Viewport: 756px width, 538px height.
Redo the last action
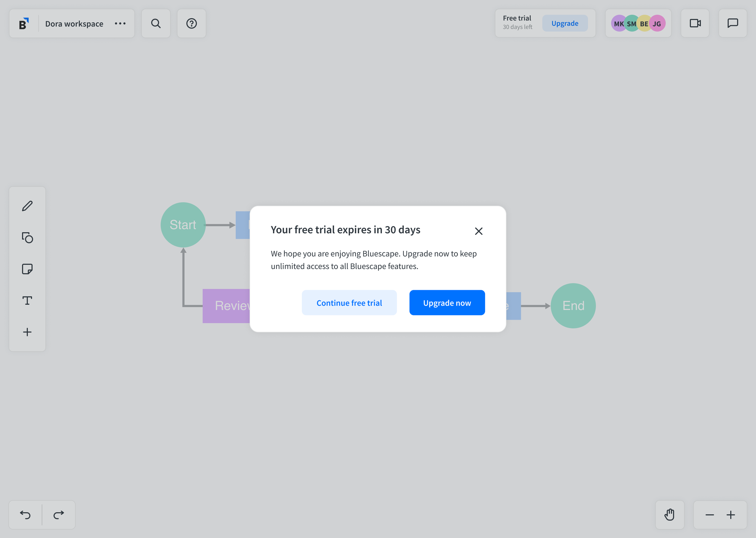click(x=59, y=515)
